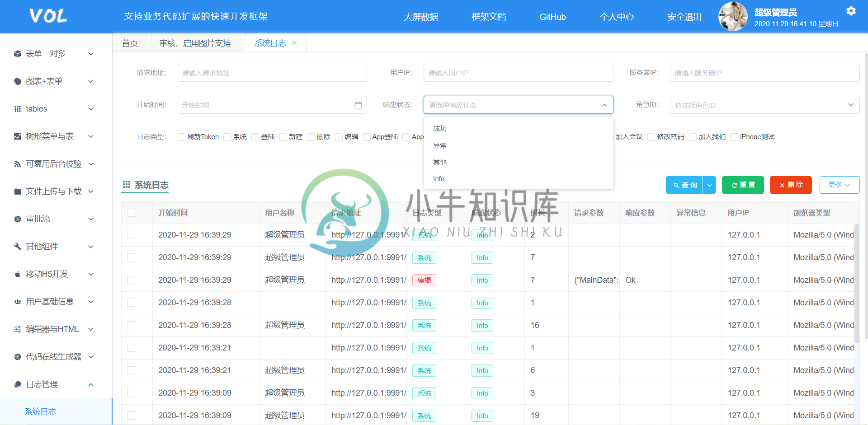Click the 编辑器与HTML sliders icon

coord(18,329)
